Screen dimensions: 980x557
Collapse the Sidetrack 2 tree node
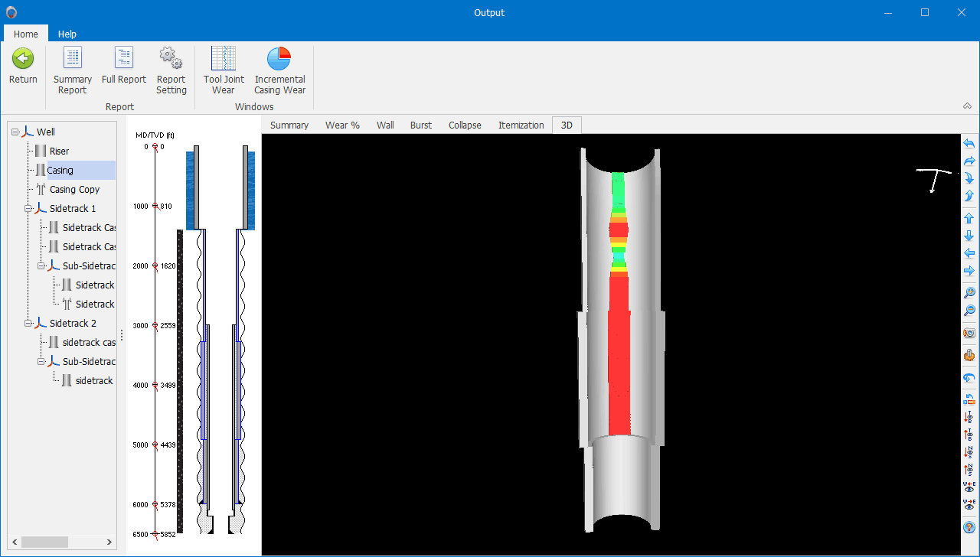coord(28,324)
